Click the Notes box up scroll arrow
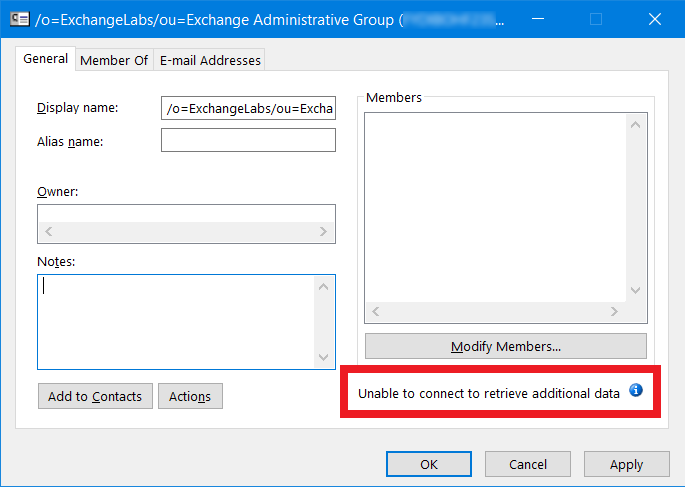Screen dimensions: 685x487 (323, 287)
